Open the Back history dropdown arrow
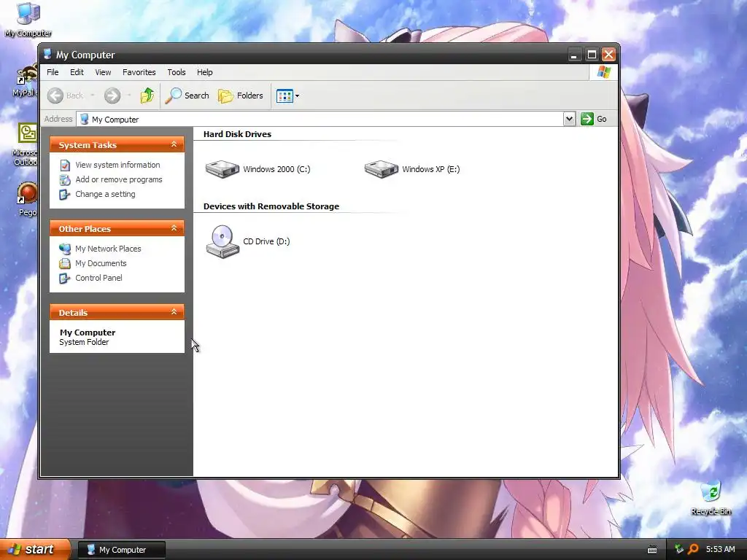 [93, 96]
